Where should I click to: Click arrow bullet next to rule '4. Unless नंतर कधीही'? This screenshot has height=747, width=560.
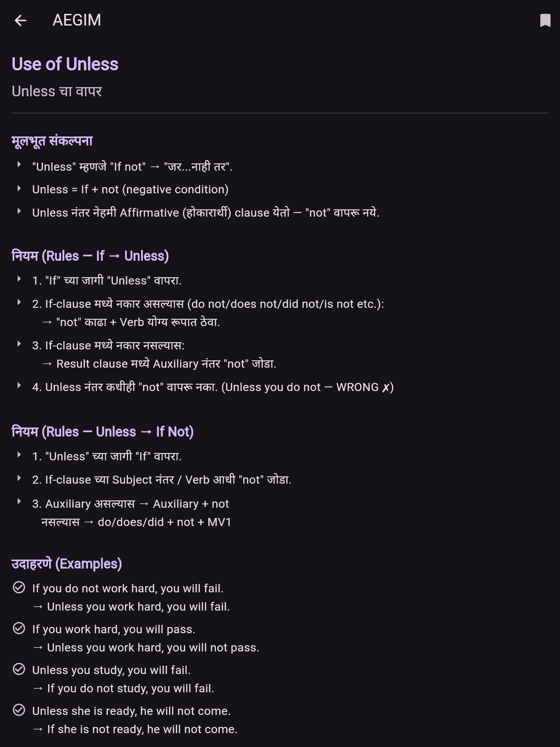pyautogui.click(x=19, y=386)
